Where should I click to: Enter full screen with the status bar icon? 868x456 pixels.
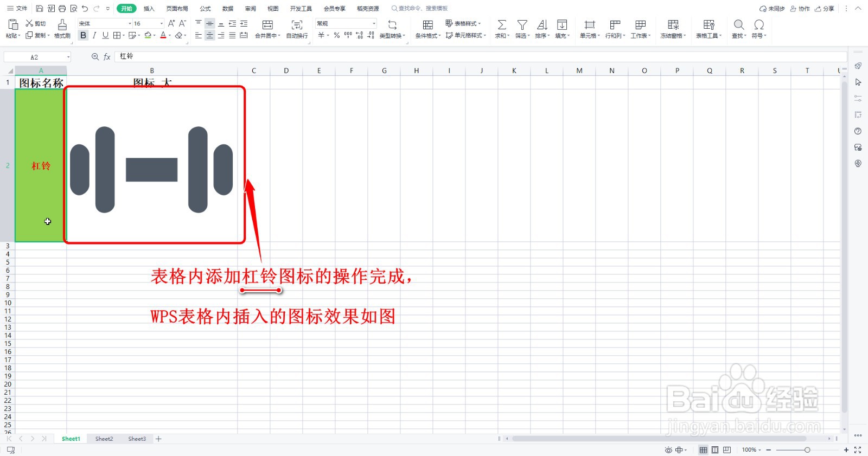[858, 450]
